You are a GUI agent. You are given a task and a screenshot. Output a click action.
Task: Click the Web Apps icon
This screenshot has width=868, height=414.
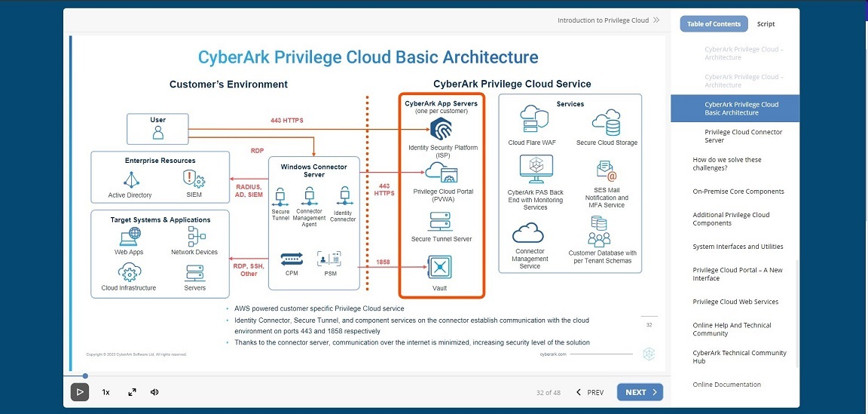click(130, 237)
